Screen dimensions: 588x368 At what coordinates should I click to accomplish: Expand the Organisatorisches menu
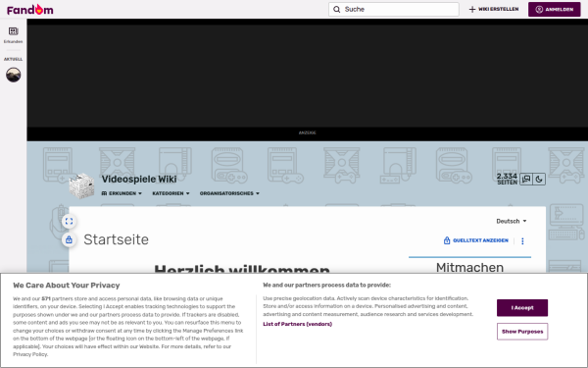pyautogui.click(x=229, y=193)
